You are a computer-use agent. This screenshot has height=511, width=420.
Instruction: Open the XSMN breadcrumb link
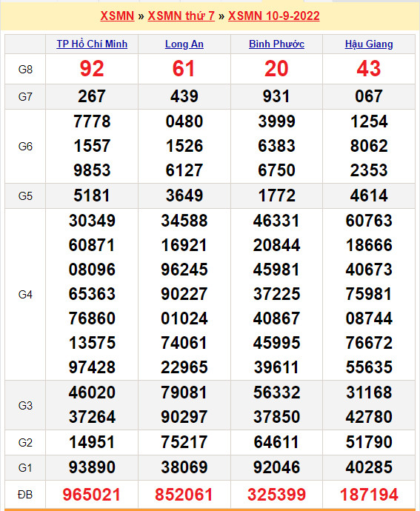(x=117, y=16)
